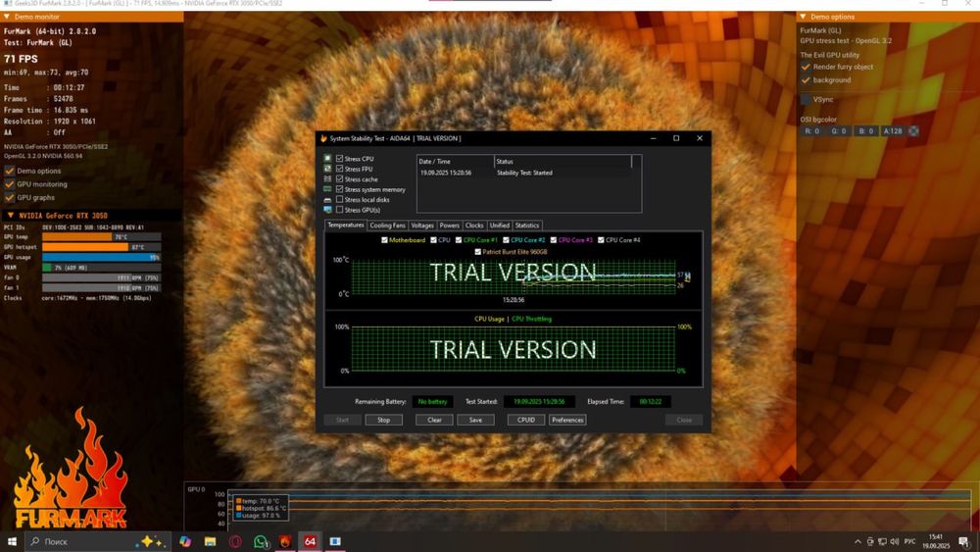
Task: Switch to Unified tab
Action: point(500,226)
